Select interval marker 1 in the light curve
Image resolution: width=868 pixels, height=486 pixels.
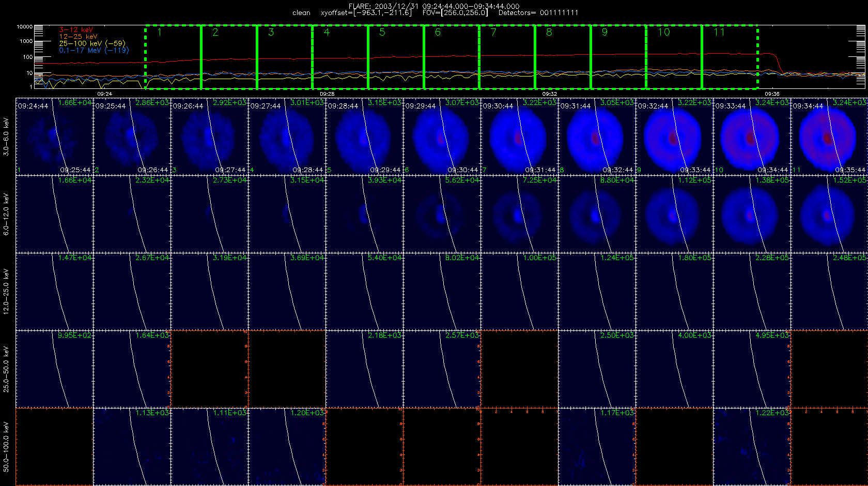tap(160, 33)
